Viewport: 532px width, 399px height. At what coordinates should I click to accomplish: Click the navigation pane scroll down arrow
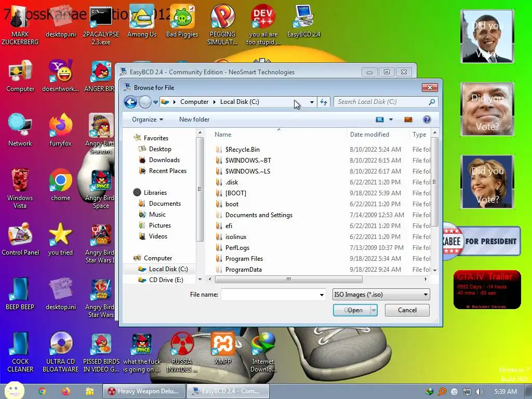200,279
